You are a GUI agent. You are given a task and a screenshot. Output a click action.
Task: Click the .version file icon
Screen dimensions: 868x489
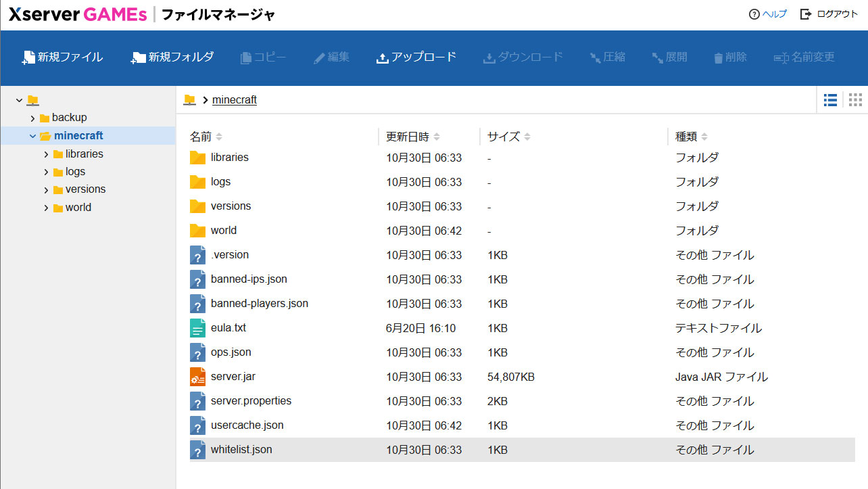[x=197, y=255]
